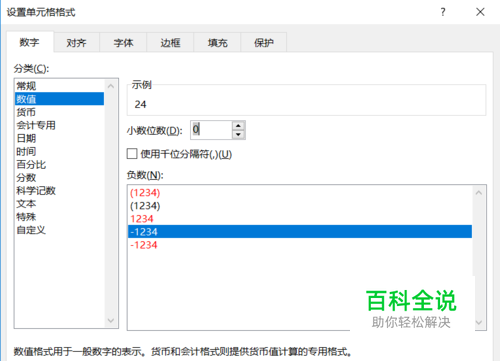Switch to the 数字 tab
500x361 pixels.
tap(30, 42)
